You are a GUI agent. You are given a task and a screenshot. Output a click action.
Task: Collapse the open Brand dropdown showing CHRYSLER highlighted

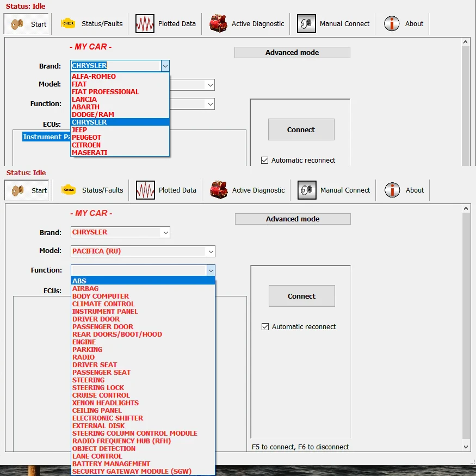165,66
